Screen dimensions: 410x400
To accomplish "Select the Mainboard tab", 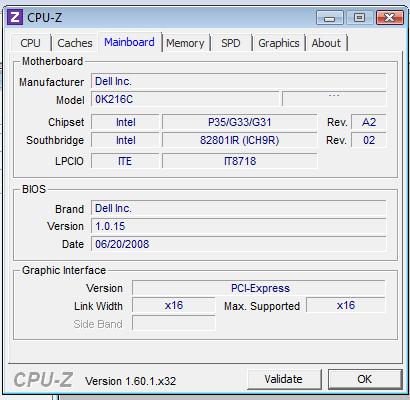I will (x=129, y=42).
